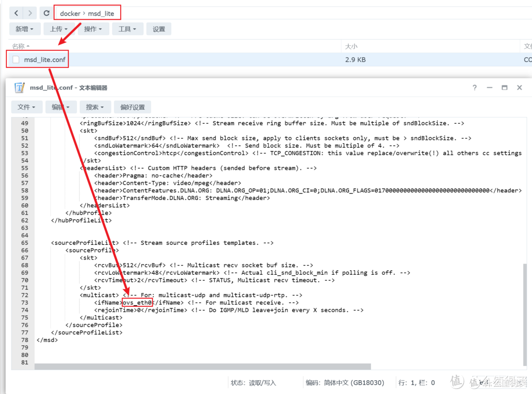The width and height of the screenshot is (532, 394).
Task: Refresh the current folder view
Action: pos(46,12)
